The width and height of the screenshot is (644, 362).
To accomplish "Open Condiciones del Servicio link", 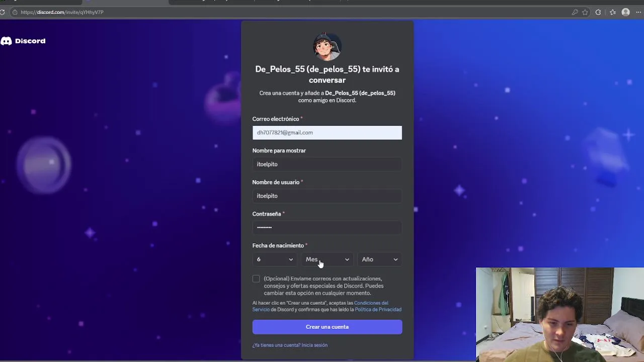I will click(x=320, y=306).
